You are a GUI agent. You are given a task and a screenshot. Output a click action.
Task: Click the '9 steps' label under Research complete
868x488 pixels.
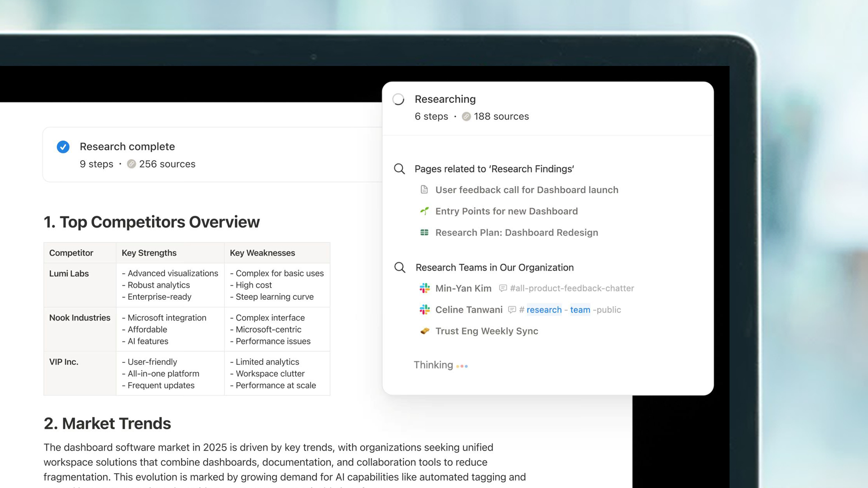point(96,164)
